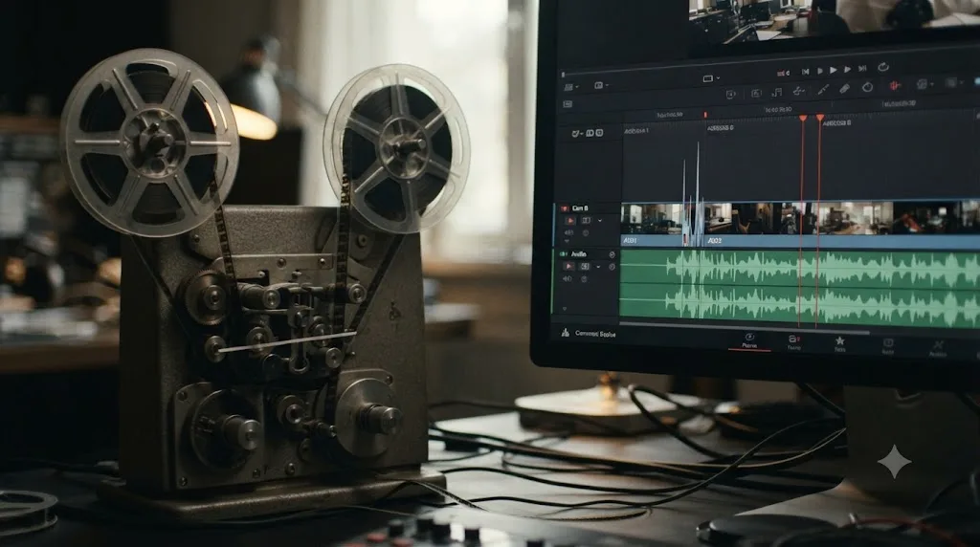Select the A002 video clip
The height and width of the screenshot is (547, 980).
(842, 224)
